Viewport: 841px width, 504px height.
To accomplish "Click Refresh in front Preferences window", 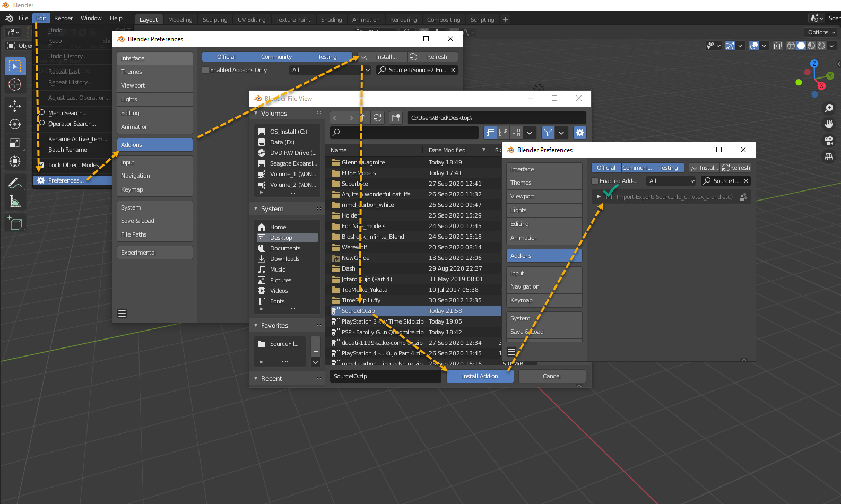I will click(x=735, y=168).
